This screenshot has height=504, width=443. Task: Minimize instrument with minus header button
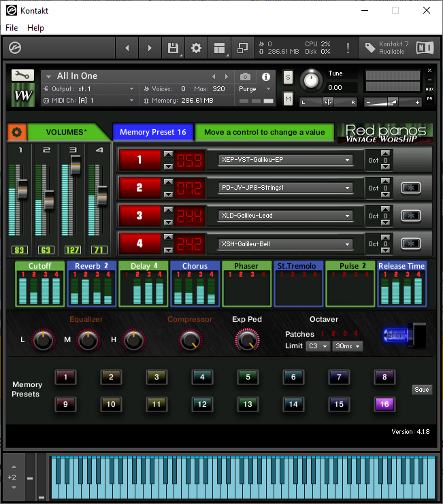(x=429, y=80)
